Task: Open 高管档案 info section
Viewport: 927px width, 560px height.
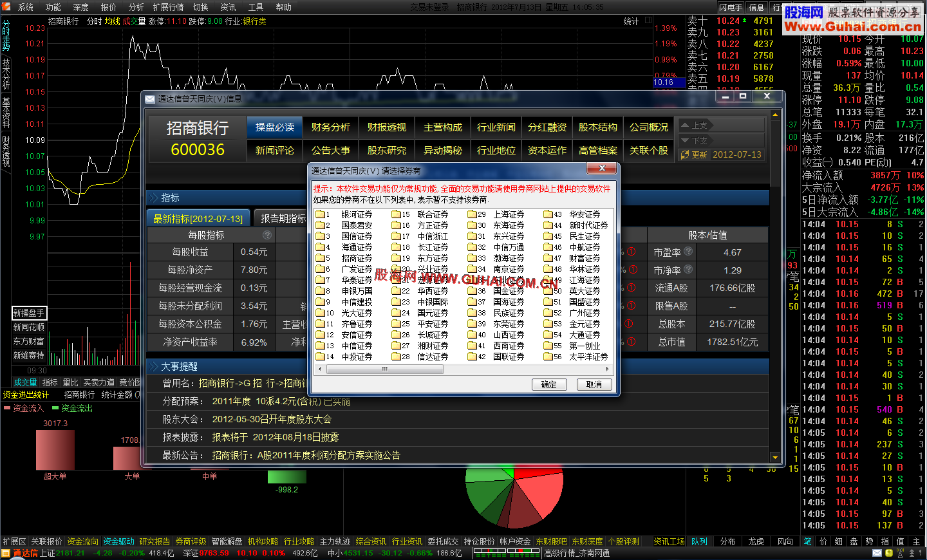Action: (x=598, y=151)
